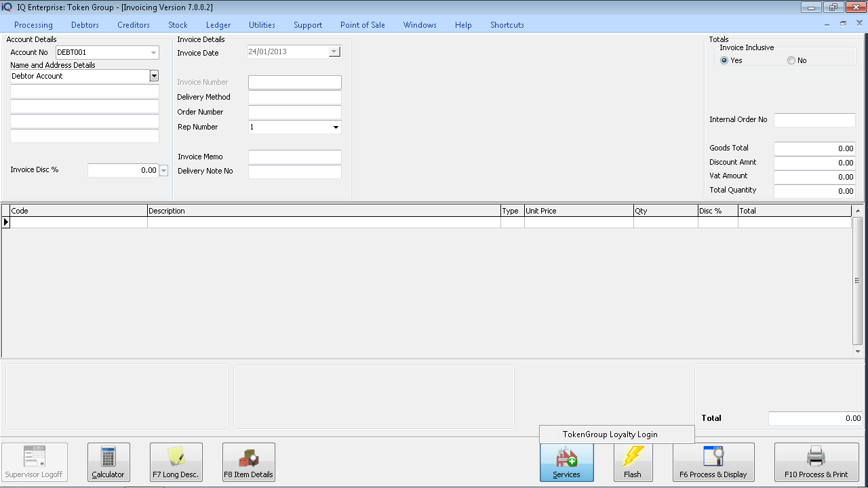Image resolution: width=868 pixels, height=488 pixels.
Task: Select the grid row indicator arrow
Action: [6, 222]
